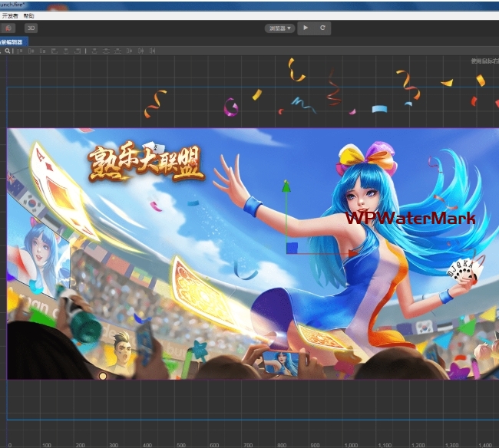Click the refresh preview button
Screen dimensions: 499x448
click(322, 28)
